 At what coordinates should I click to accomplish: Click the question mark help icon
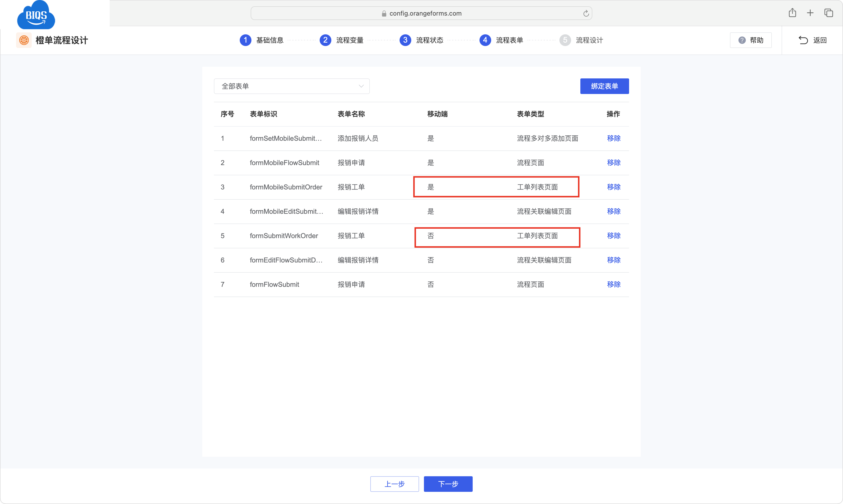point(742,40)
